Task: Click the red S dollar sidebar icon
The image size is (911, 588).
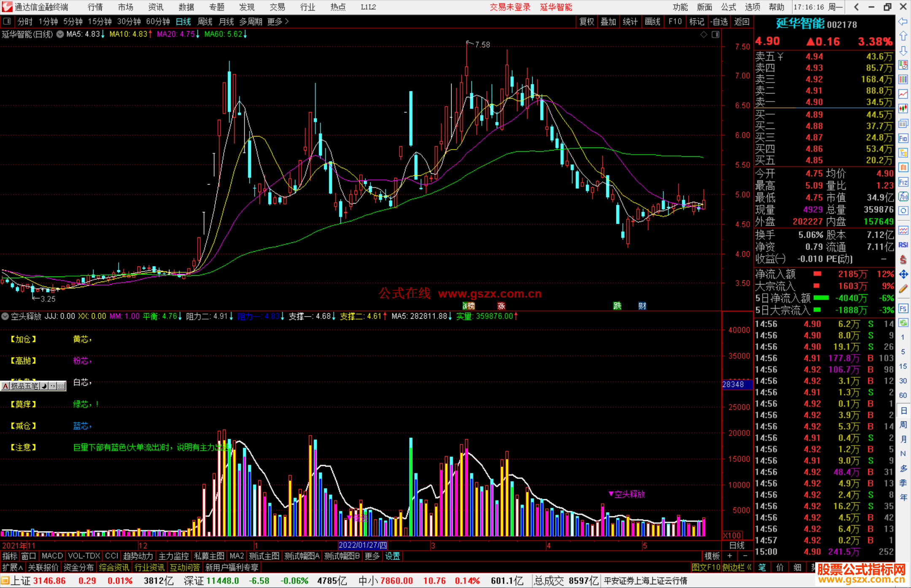Action: coord(903,260)
